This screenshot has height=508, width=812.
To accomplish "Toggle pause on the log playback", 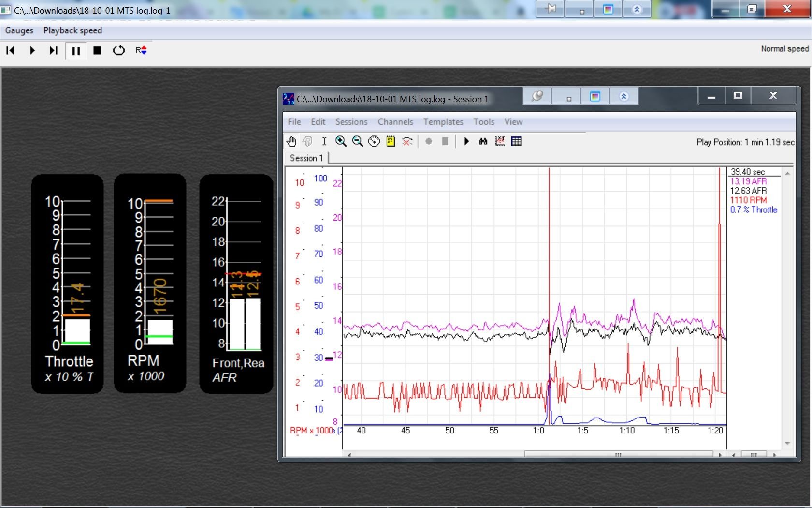I will [x=75, y=50].
